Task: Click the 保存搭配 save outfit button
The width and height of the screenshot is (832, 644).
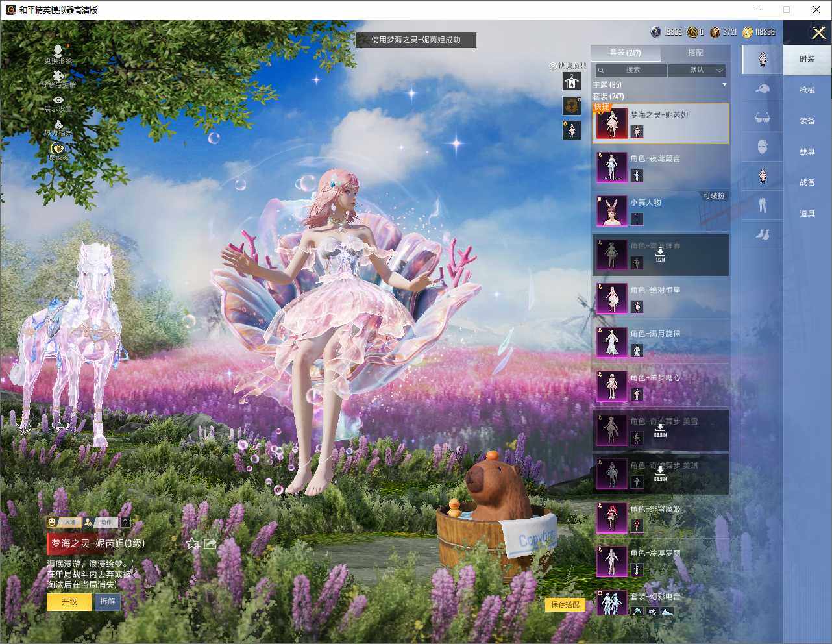Action: pyautogui.click(x=565, y=604)
